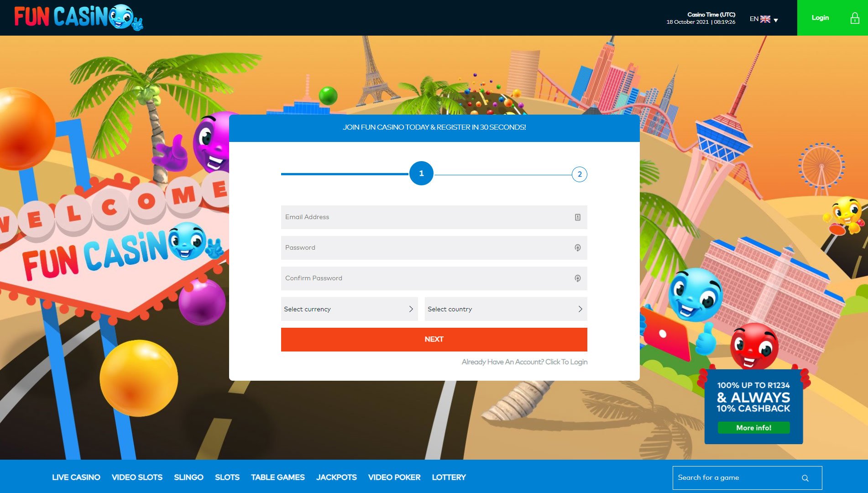This screenshot has height=493, width=868.
Task: Click the More info! button
Action: [754, 428]
